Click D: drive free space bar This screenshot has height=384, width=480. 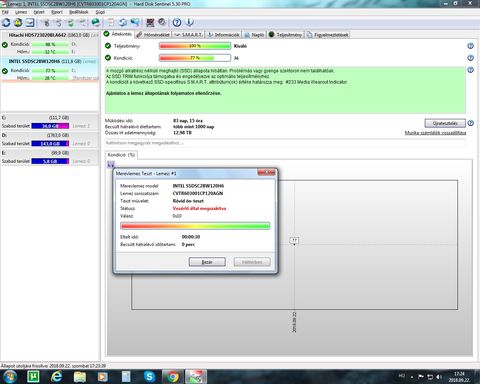[50, 143]
